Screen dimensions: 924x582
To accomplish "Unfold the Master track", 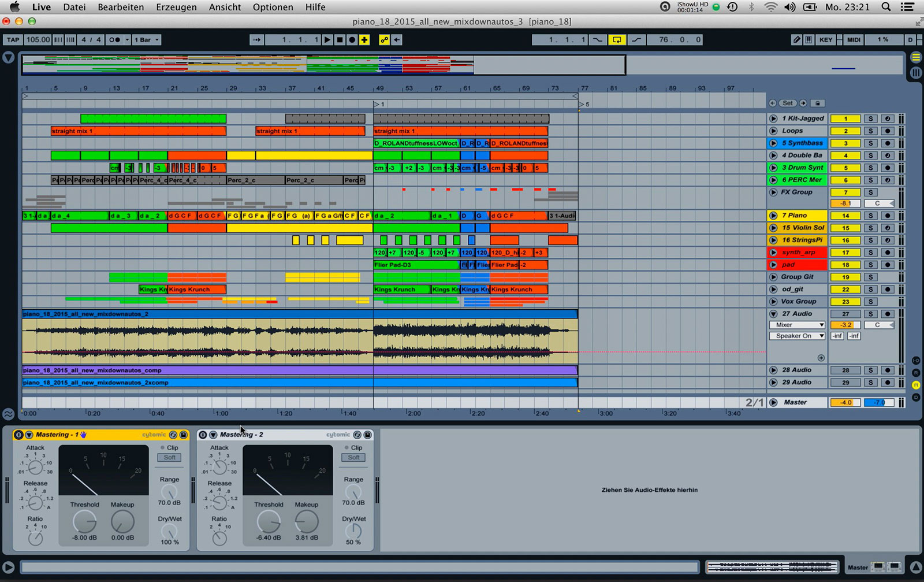I will tap(773, 402).
